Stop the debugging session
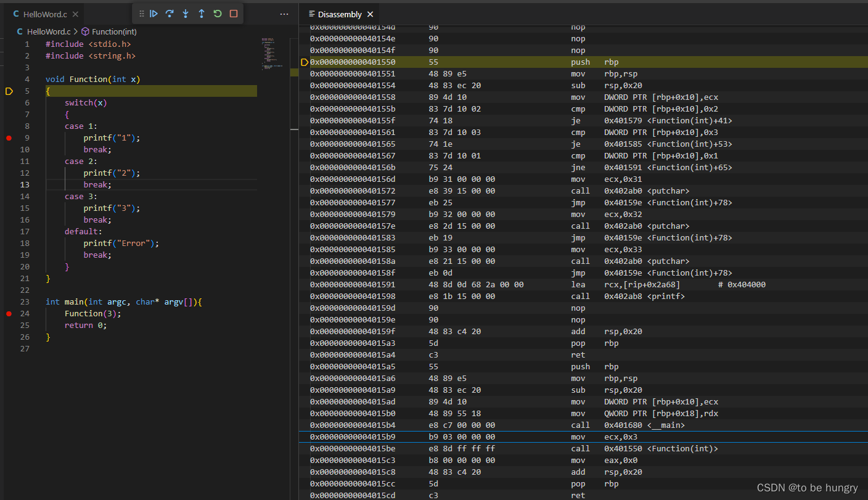 (x=234, y=14)
